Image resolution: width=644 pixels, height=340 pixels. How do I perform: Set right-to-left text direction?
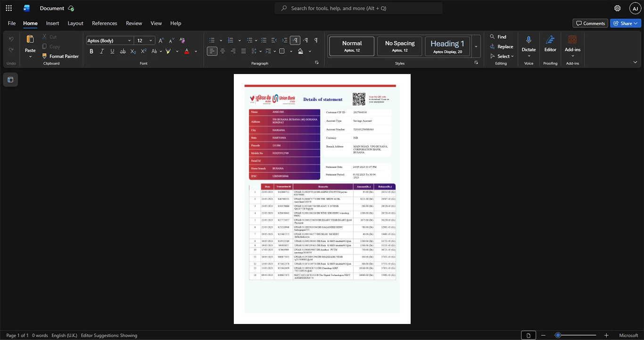pos(305,41)
